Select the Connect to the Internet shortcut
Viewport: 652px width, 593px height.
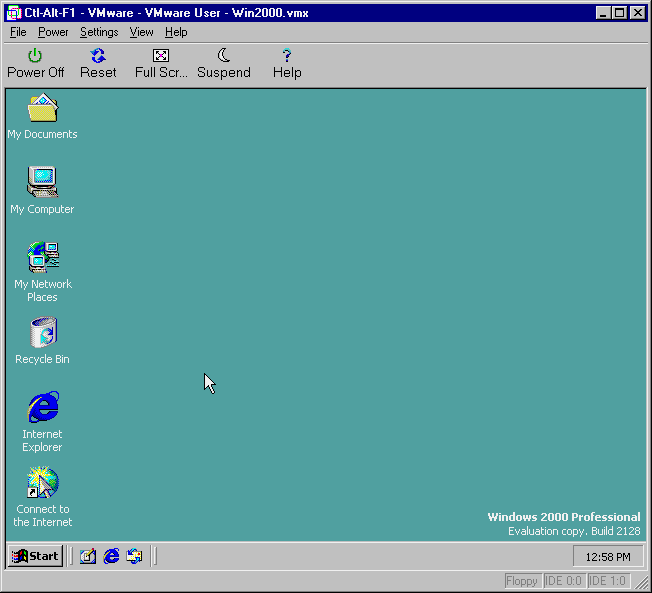[43, 483]
